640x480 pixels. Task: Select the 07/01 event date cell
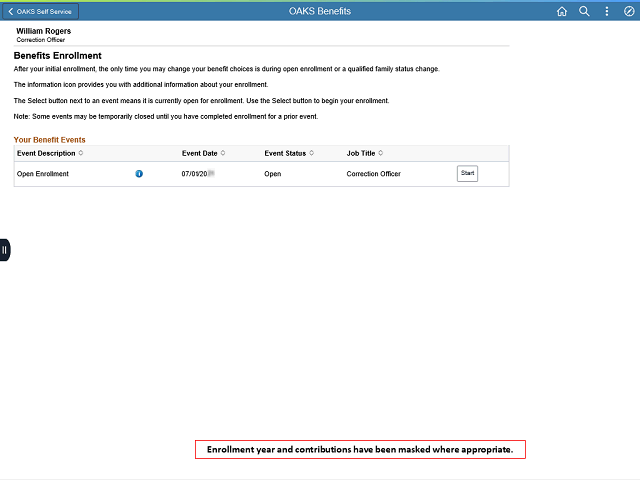[x=198, y=174]
